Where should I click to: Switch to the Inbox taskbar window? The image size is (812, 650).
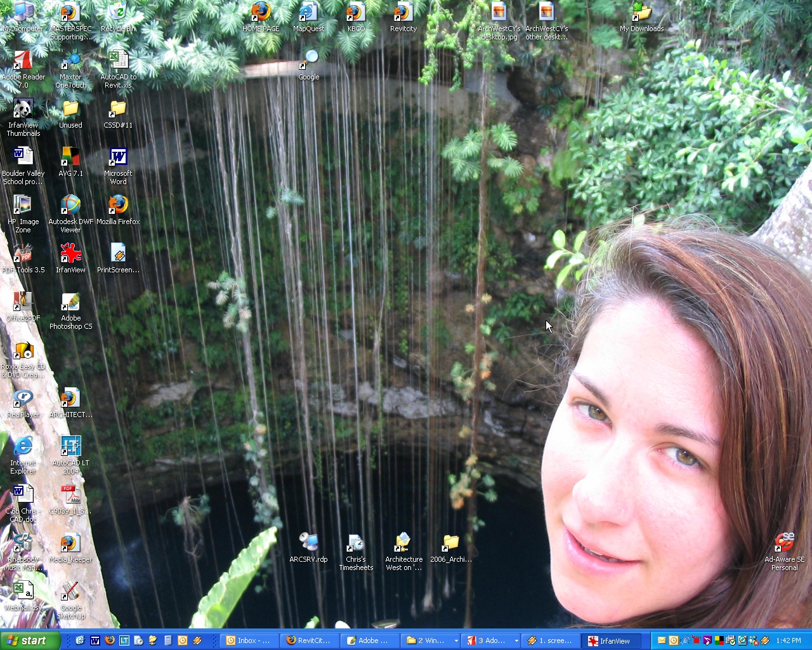249,640
